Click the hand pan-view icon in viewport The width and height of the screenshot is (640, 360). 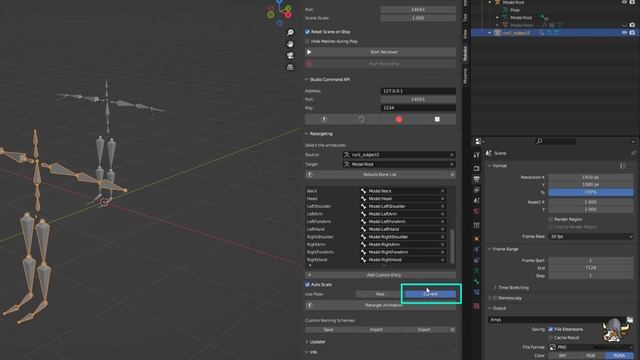coord(290,44)
